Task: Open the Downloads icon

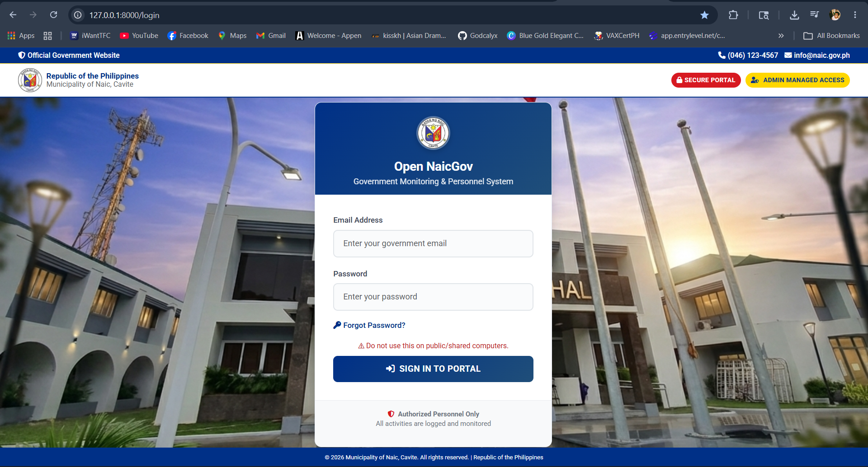Action: point(794,15)
